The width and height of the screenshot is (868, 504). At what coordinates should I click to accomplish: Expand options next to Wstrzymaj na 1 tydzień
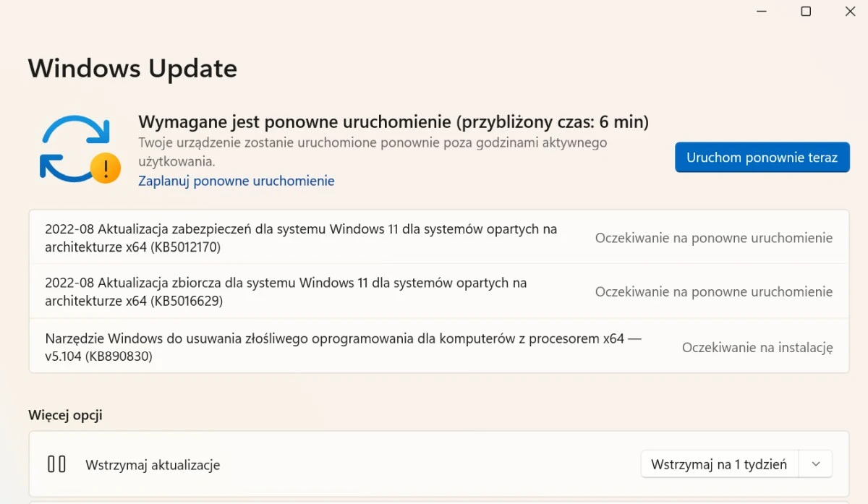(815, 464)
